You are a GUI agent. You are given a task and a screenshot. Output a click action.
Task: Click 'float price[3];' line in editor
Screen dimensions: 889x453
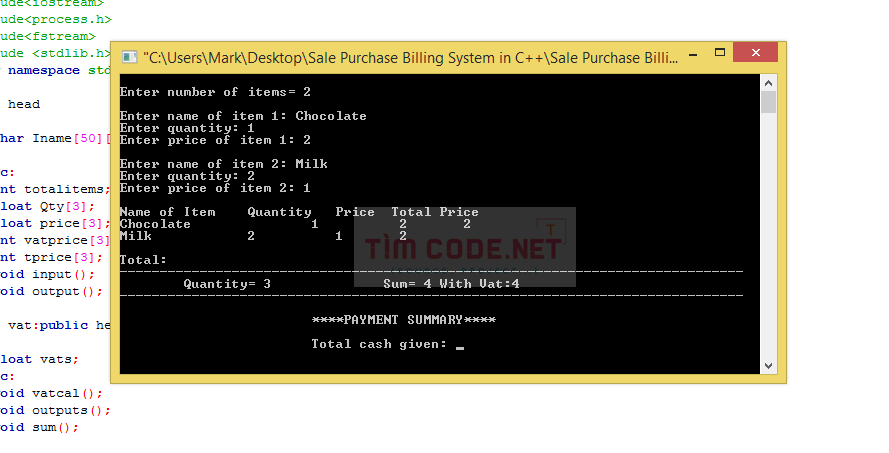55,223
